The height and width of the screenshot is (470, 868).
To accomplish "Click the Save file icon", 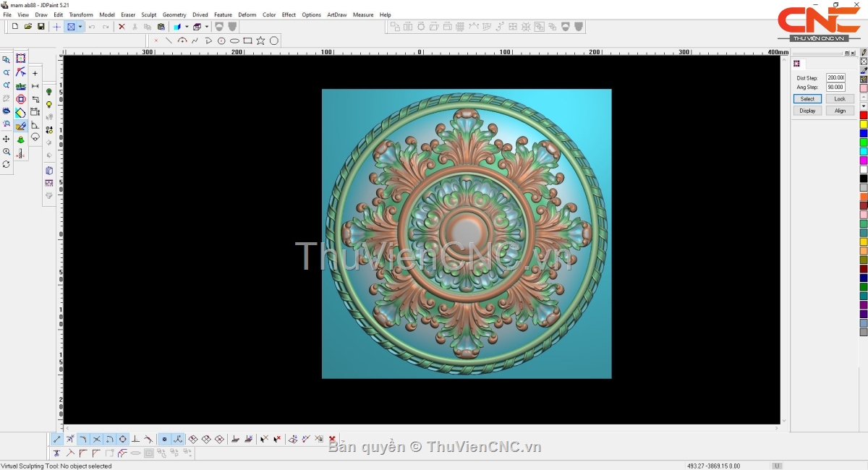I will point(41,27).
